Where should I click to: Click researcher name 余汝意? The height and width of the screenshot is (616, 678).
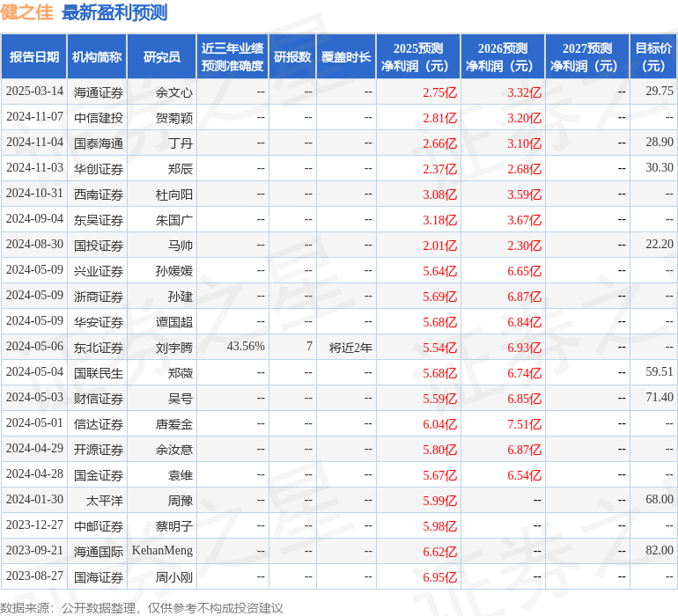[173, 449]
